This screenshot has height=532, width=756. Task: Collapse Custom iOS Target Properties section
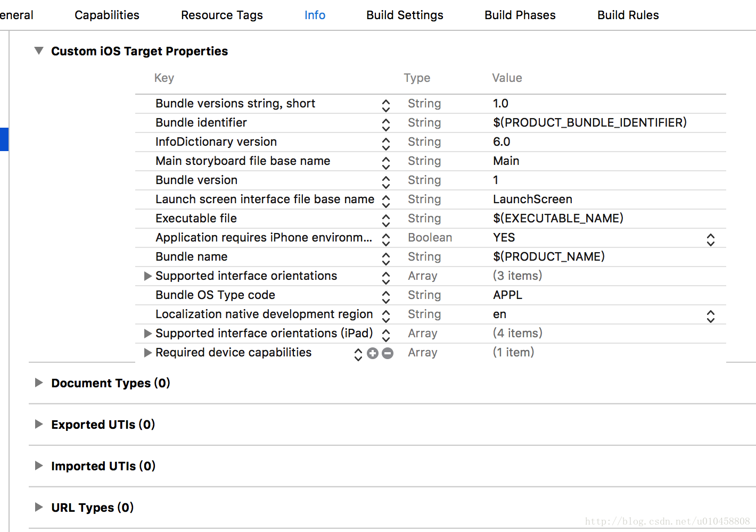coord(39,51)
